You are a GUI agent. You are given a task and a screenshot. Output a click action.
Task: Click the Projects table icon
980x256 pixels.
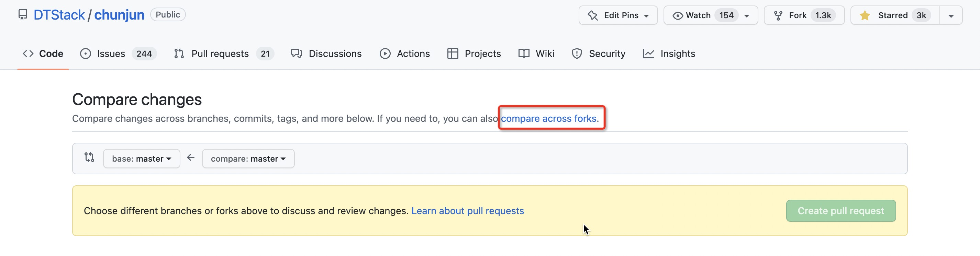click(452, 54)
